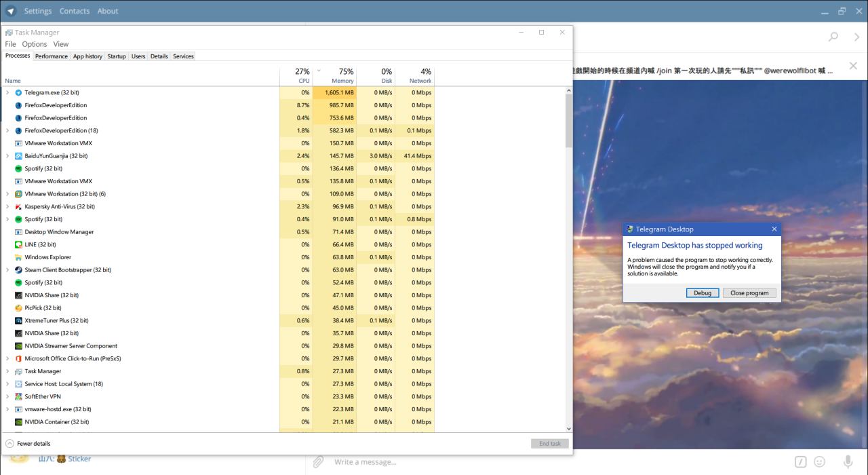868x475 pixels.
Task: Click the Kaspersky Anti-Virus process icon
Action: pos(18,206)
